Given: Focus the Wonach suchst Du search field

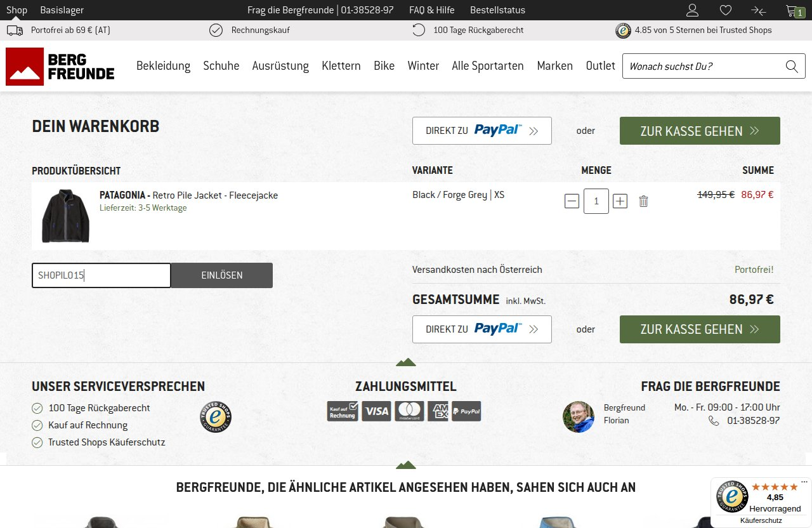Looking at the screenshot, I should point(703,66).
